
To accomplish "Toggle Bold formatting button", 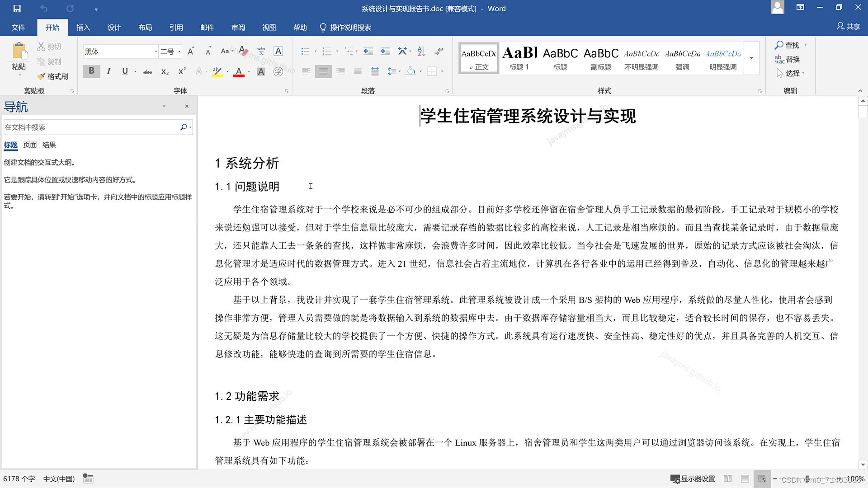I will [x=91, y=71].
